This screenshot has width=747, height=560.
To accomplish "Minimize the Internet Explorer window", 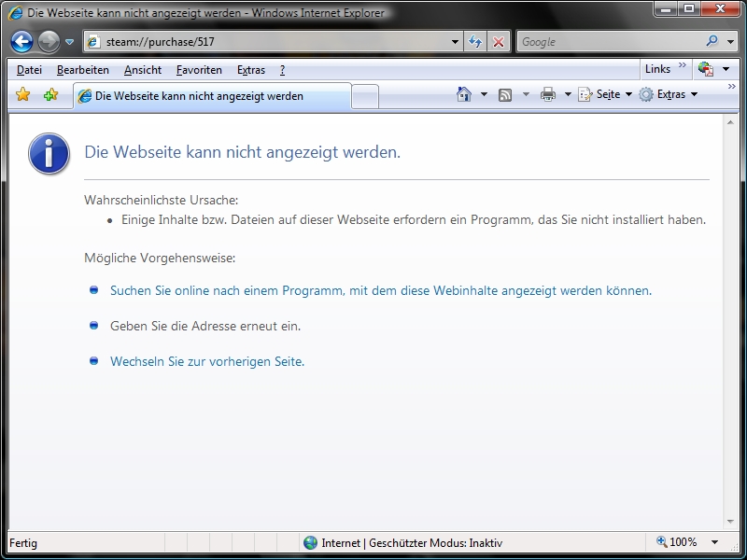I will click(667, 9).
